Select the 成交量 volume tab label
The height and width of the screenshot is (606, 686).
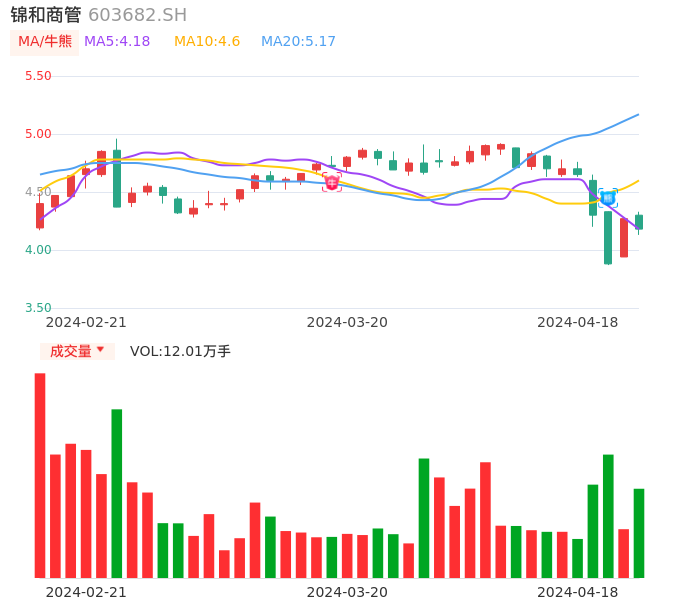click(70, 351)
